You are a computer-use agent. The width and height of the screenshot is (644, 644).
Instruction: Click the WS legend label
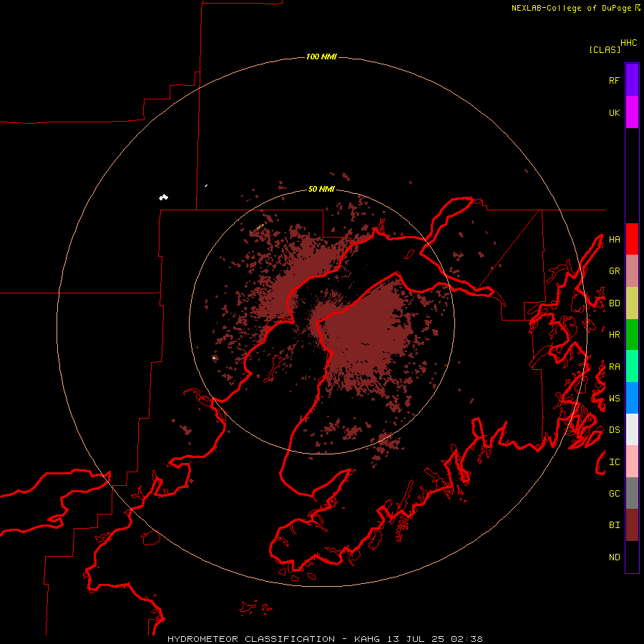point(614,399)
